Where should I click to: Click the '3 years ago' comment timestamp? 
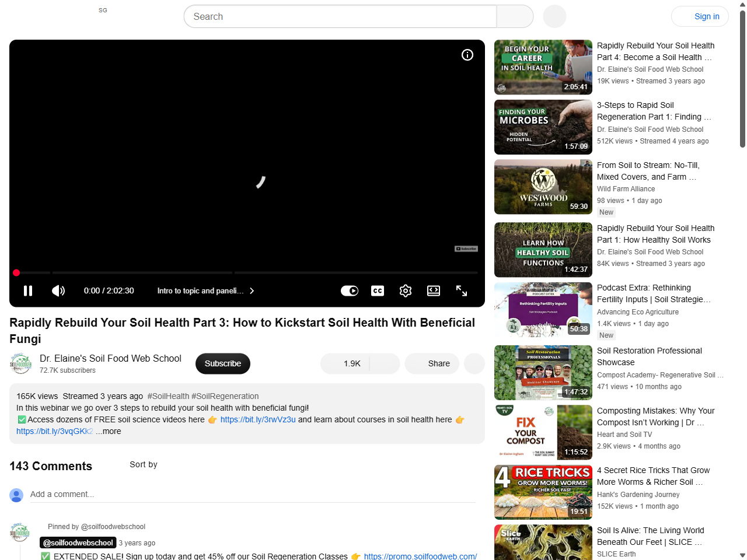point(137,542)
